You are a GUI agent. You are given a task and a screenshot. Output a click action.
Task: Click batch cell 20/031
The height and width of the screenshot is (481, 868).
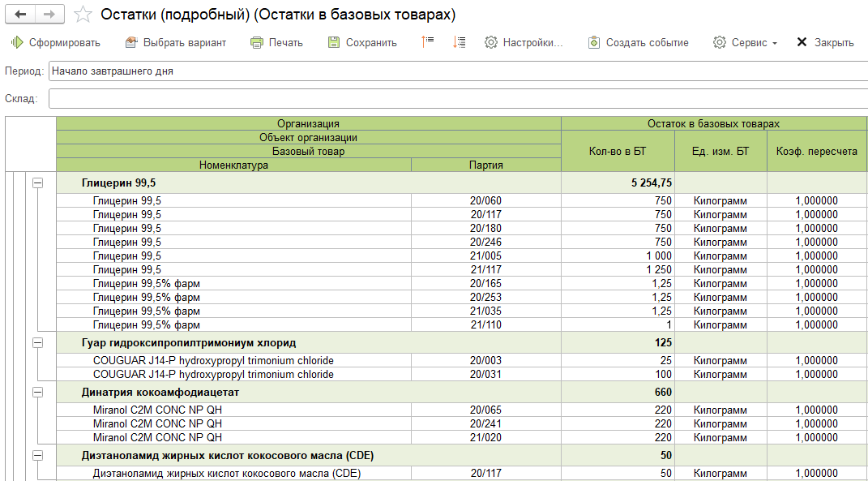click(486, 374)
